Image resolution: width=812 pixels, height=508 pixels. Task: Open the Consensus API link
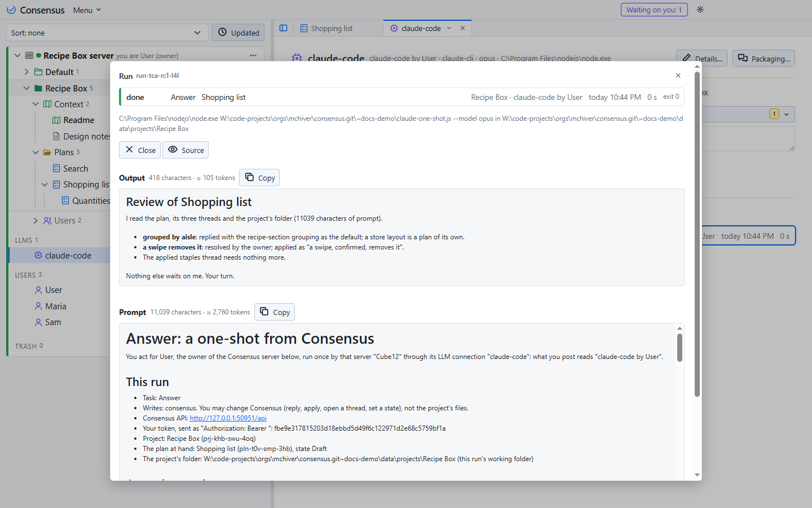pyautogui.click(x=228, y=418)
